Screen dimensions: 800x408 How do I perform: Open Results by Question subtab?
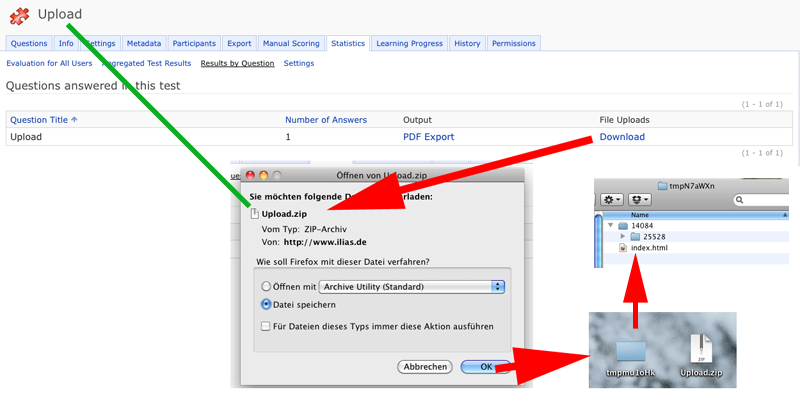pos(237,63)
